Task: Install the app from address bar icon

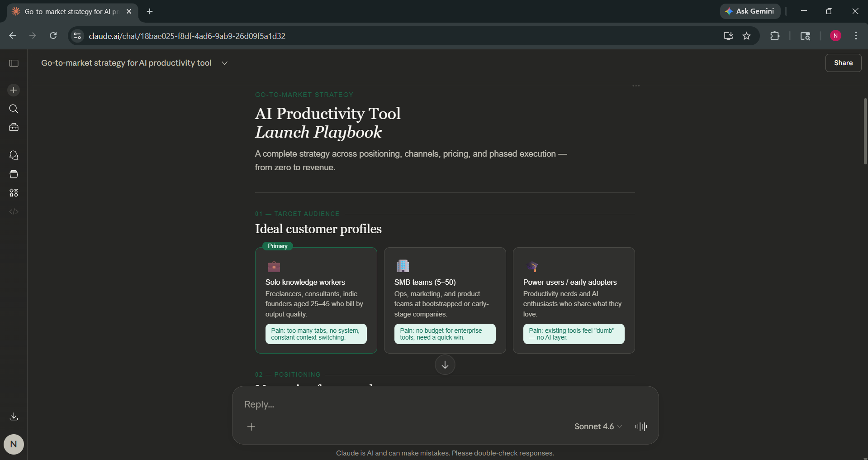Action: coord(728,36)
